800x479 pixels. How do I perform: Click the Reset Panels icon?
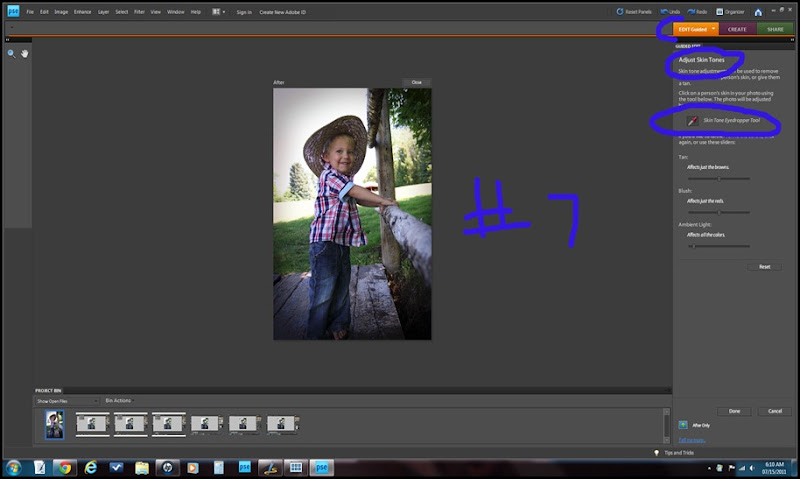pos(622,12)
